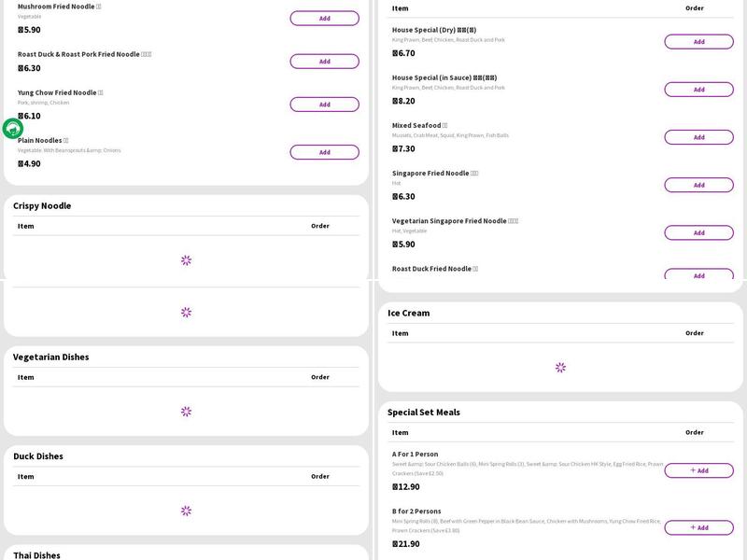Add Plain Noodles to order
The width and height of the screenshot is (747, 560).
pyautogui.click(x=324, y=152)
